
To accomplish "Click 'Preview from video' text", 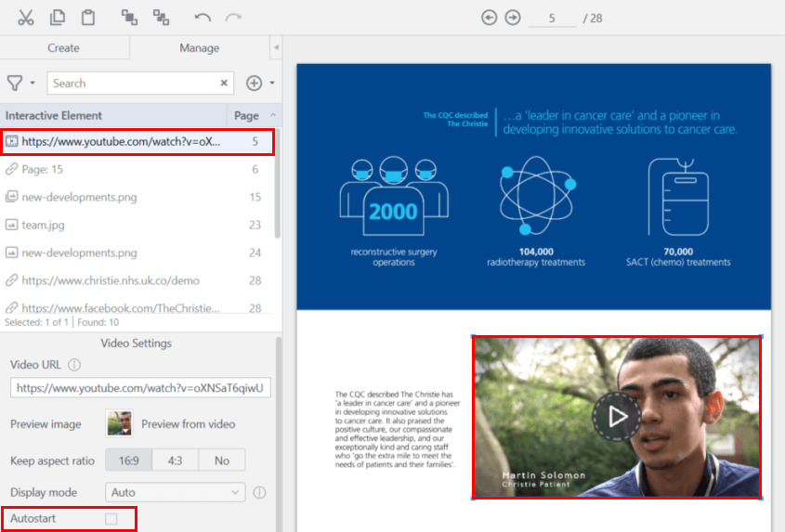I will tap(189, 424).
